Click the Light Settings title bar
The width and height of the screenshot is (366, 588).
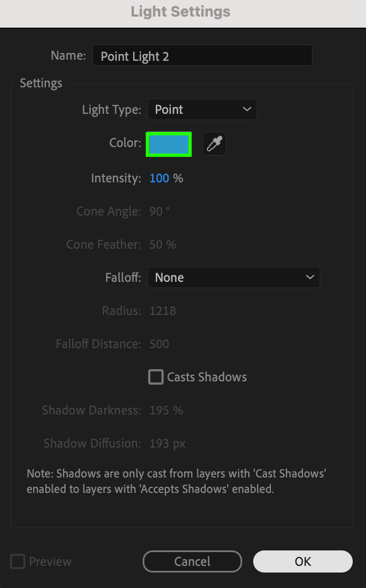pyautogui.click(x=181, y=12)
